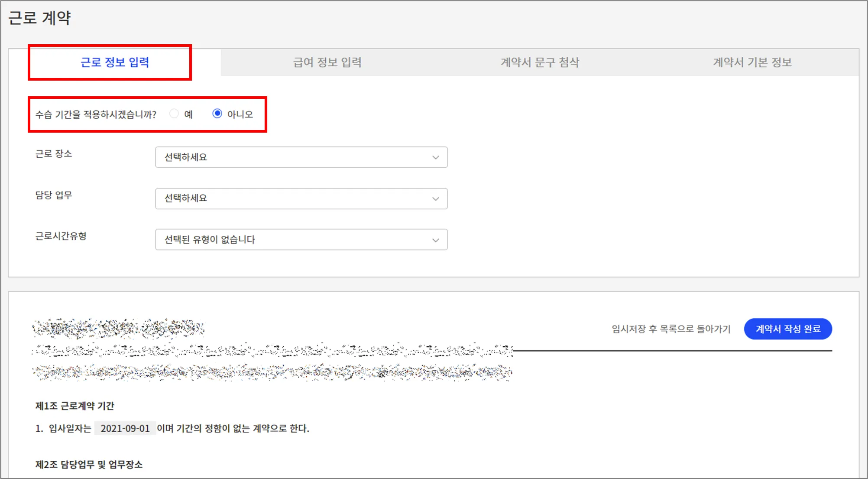Switch to the 근로 정보 입력 tab
Image resolution: width=868 pixels, height=479 pixels.
pyautogui.click(x=115, y=62)
